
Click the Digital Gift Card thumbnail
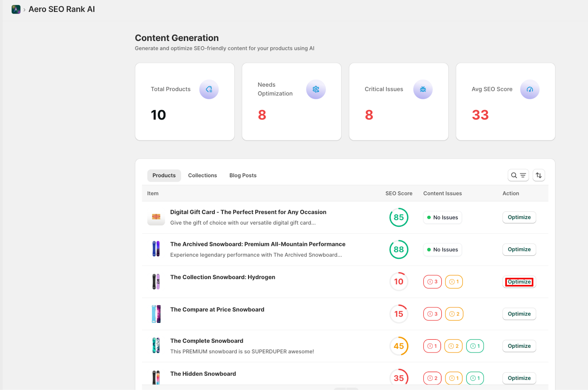(x=156, y=218)
